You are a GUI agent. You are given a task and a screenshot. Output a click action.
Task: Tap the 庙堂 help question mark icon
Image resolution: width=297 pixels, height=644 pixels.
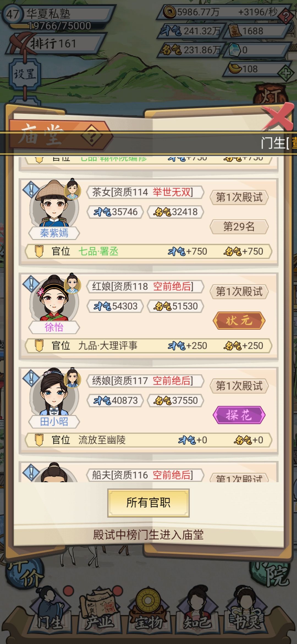tap(92, 135)
